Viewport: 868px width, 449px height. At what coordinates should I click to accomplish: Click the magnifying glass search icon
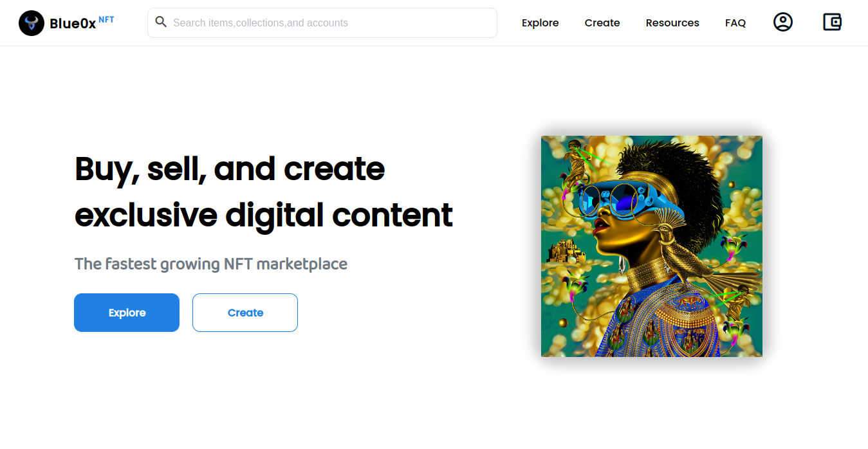pos(161,23)
